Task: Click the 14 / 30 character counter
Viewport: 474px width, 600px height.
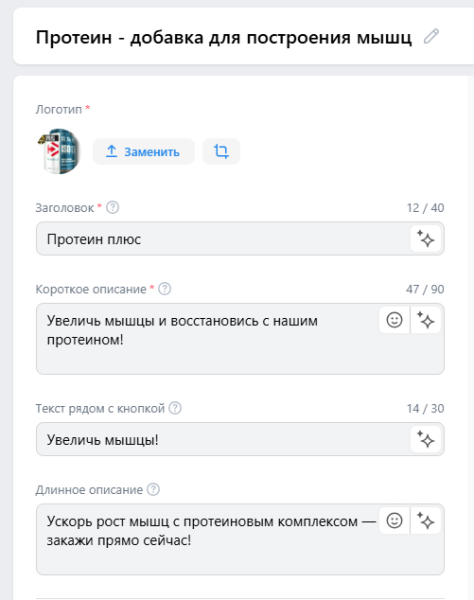Action: click(425, 408)
